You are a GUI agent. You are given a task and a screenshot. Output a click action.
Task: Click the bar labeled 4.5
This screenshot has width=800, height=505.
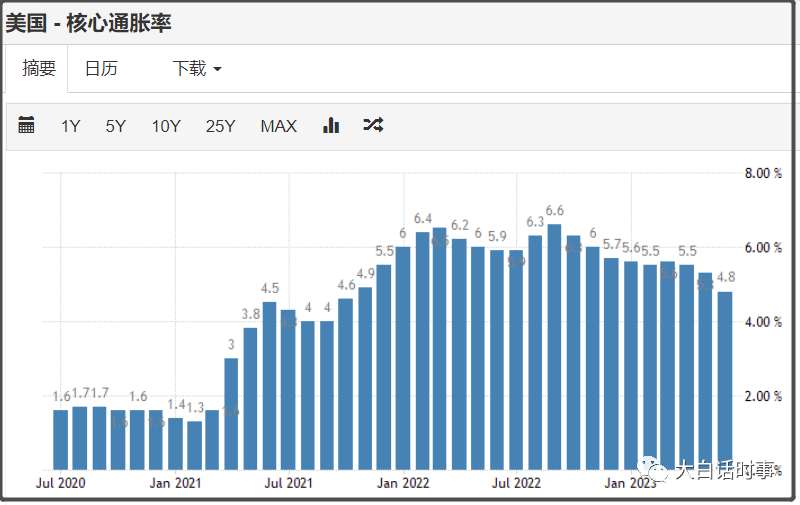(x=269, y=386)
